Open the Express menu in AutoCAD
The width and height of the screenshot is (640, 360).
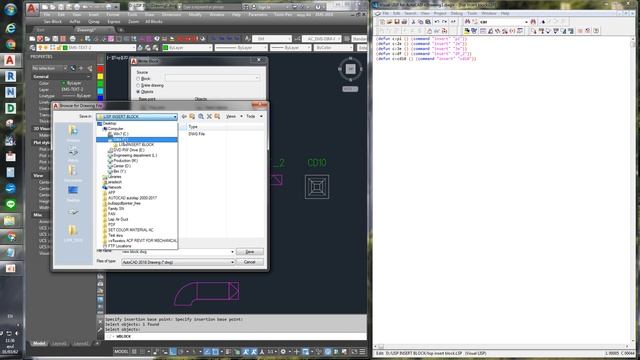[x=114, y=22]
